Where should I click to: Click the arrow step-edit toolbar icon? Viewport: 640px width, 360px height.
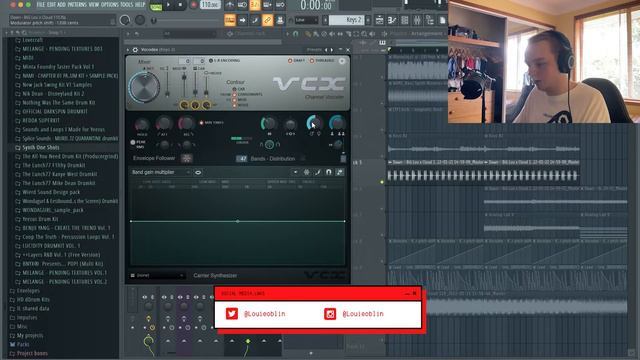[242, 20]
